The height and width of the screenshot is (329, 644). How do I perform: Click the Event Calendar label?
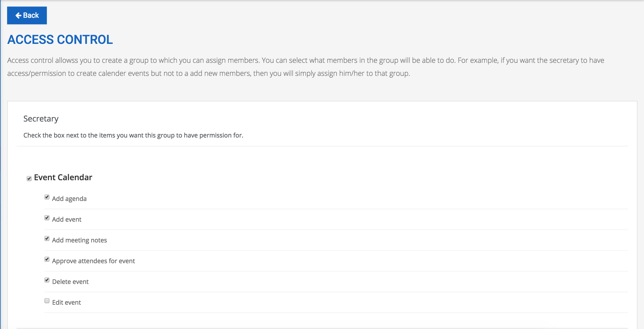point(63,177)
